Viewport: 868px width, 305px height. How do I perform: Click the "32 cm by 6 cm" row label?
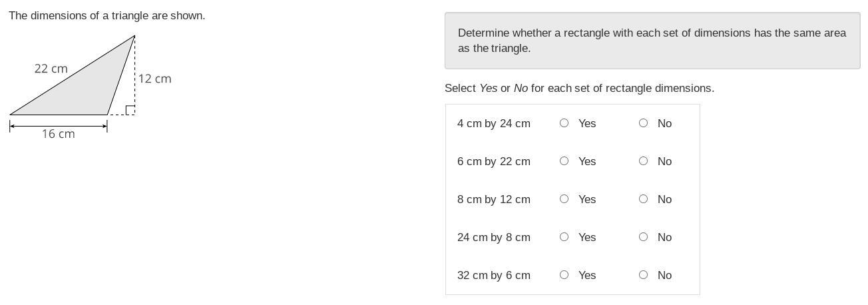pyautogui.click(x=493, y=275)
